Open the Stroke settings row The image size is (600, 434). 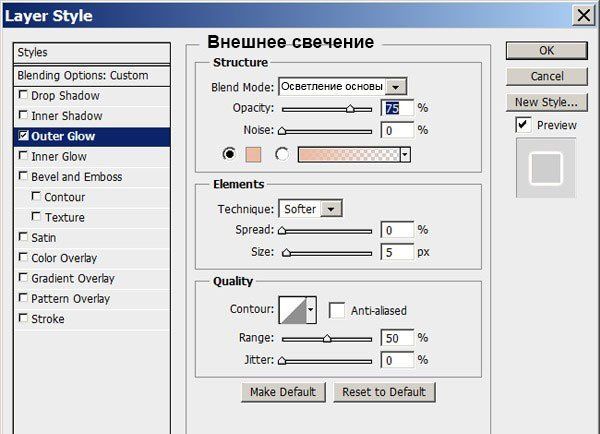pos(92,319)
